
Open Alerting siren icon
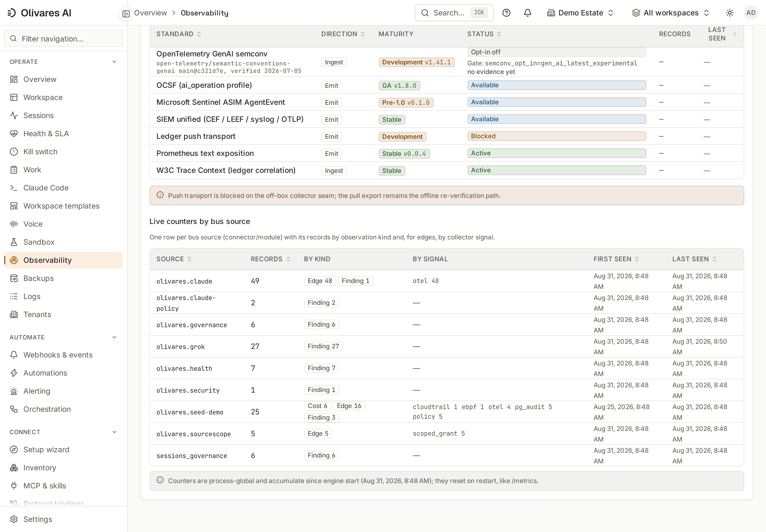click(x=14, y=391)
